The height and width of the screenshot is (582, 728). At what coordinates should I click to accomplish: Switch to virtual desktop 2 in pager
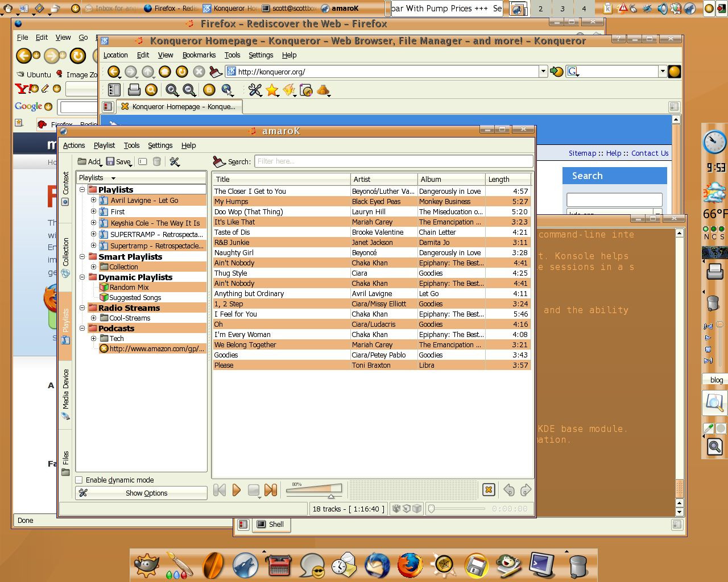tap(540, 9)
